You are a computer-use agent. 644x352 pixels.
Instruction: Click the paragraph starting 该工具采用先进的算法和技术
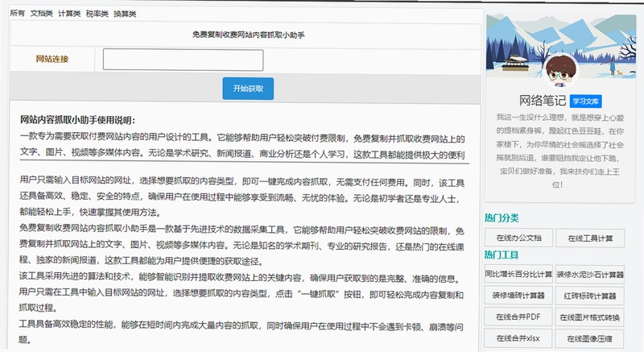click(242, 292)
